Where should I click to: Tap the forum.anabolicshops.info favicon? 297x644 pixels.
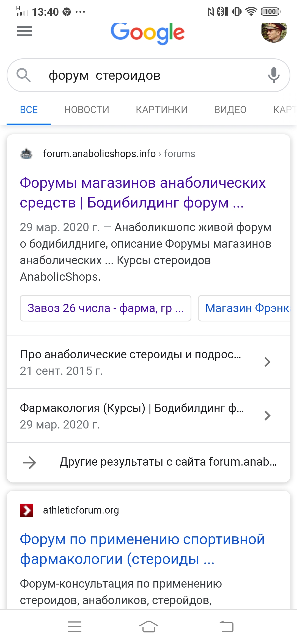(x=26, y=154)
